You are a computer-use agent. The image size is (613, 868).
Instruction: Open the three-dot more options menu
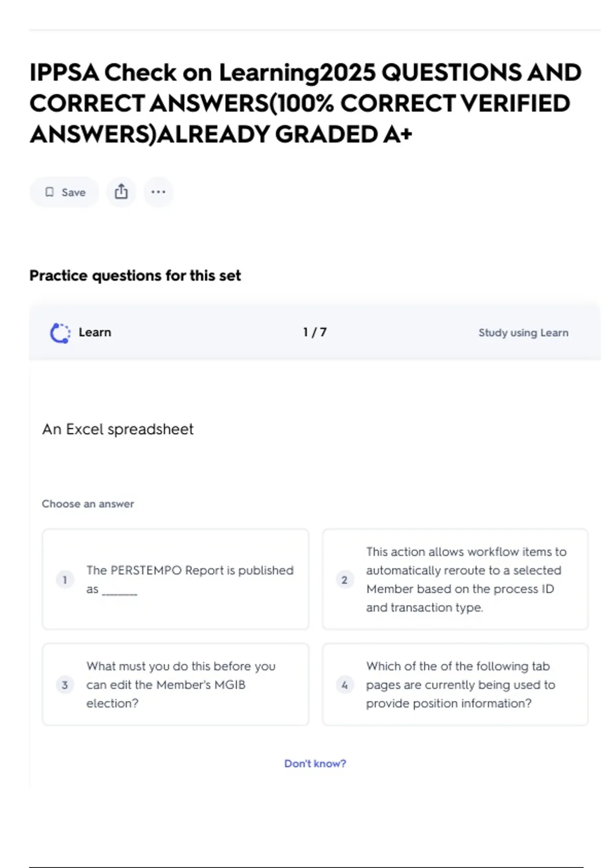pyautogui.click(x=158, y=192)
